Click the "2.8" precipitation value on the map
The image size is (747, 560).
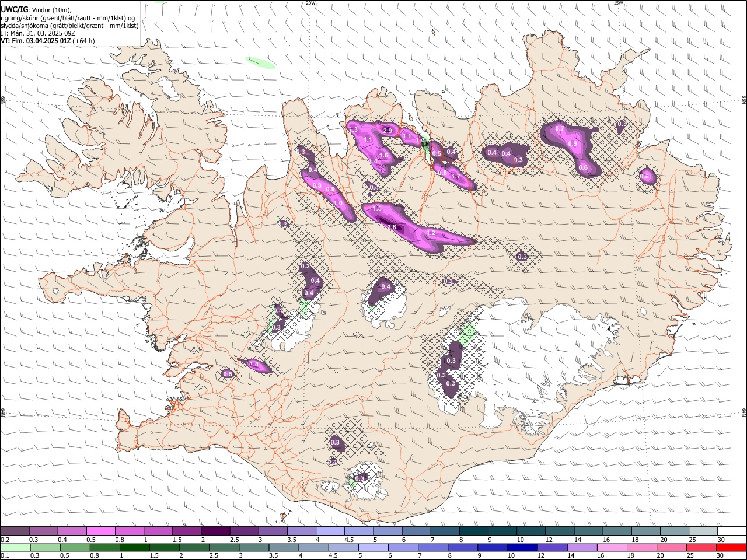[392, 227]
